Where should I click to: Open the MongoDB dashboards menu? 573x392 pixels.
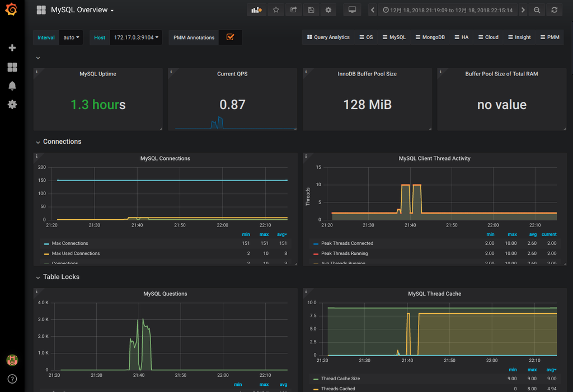(430, 37)
